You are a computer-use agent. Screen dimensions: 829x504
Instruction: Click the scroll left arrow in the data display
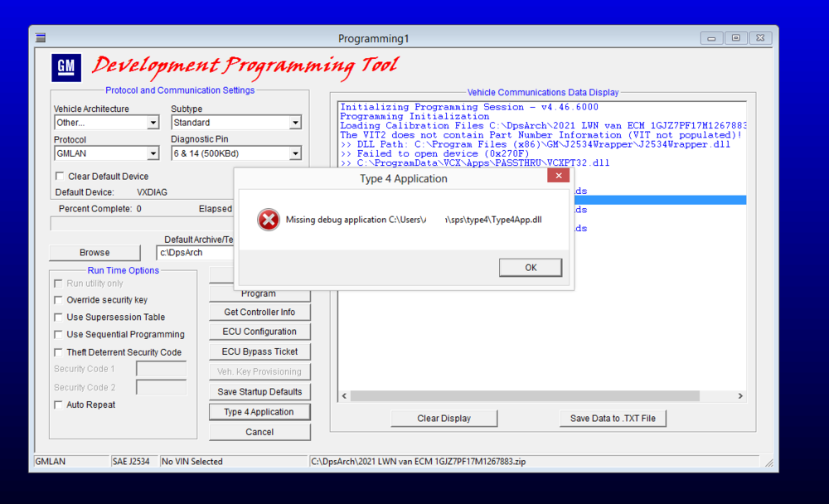coord(345,396)
